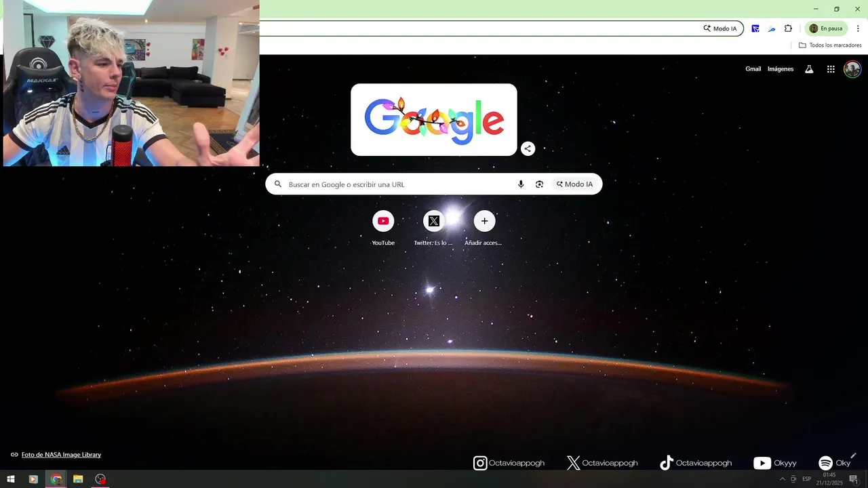Click Modo IA in the address bar
868x488 pixels.
(x=720, y=28)
